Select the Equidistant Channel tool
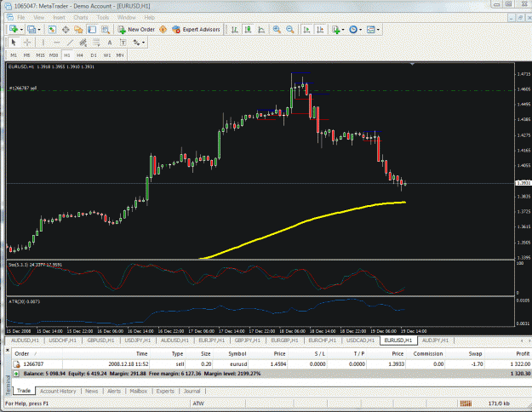The image size is (532, 412). (83, 43)
